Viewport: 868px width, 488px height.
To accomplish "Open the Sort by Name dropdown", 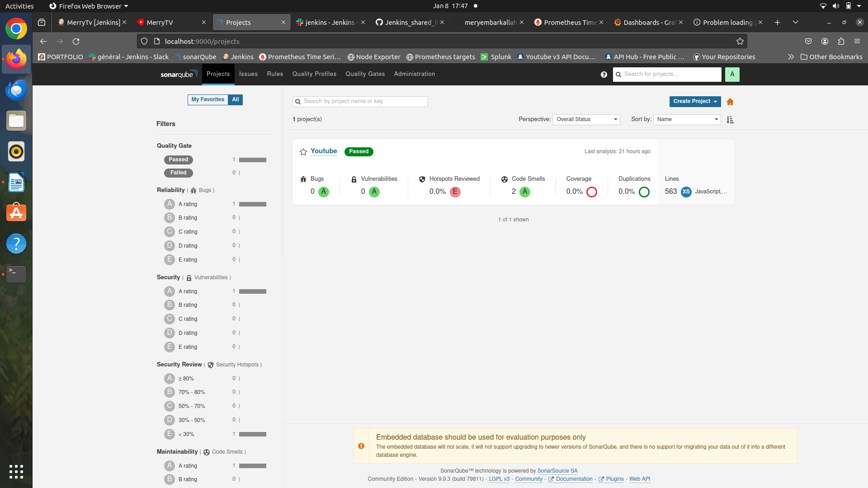I will [687, 119].
